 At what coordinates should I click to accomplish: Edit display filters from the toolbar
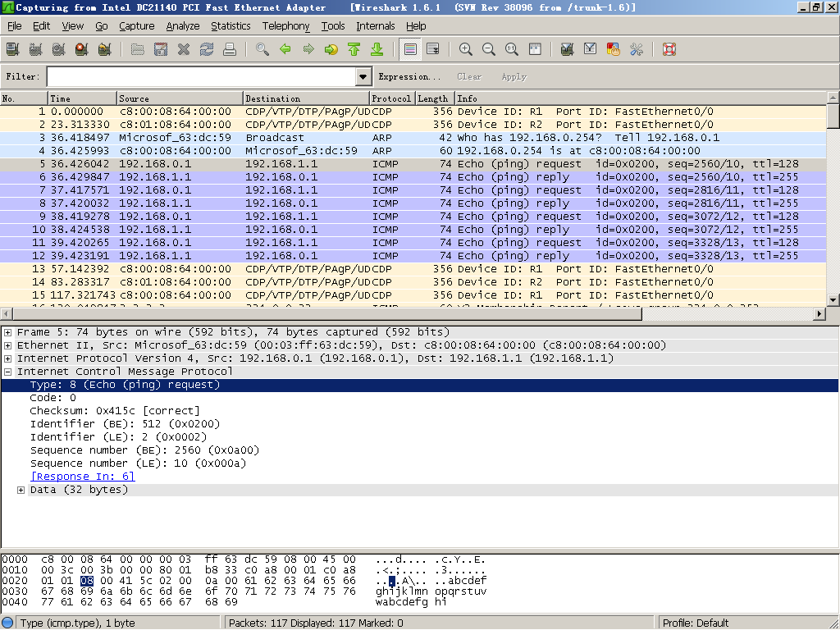point(591,50)
